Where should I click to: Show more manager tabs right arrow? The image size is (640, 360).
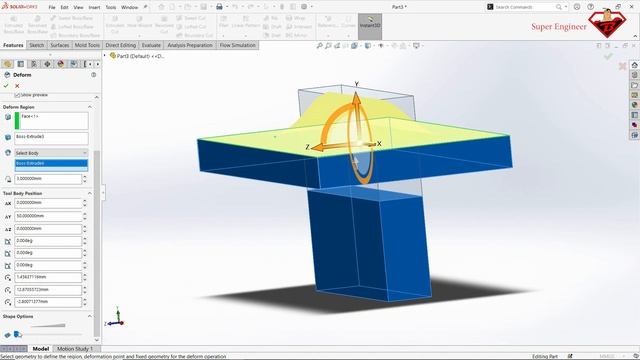(x=98, y=64)
